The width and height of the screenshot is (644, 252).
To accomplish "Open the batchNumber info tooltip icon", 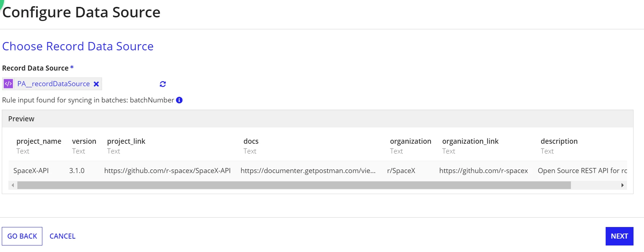I will point(179,100).
